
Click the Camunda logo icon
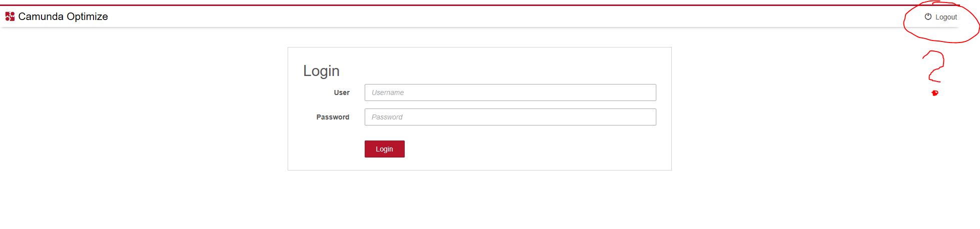[x=10, y=16]
